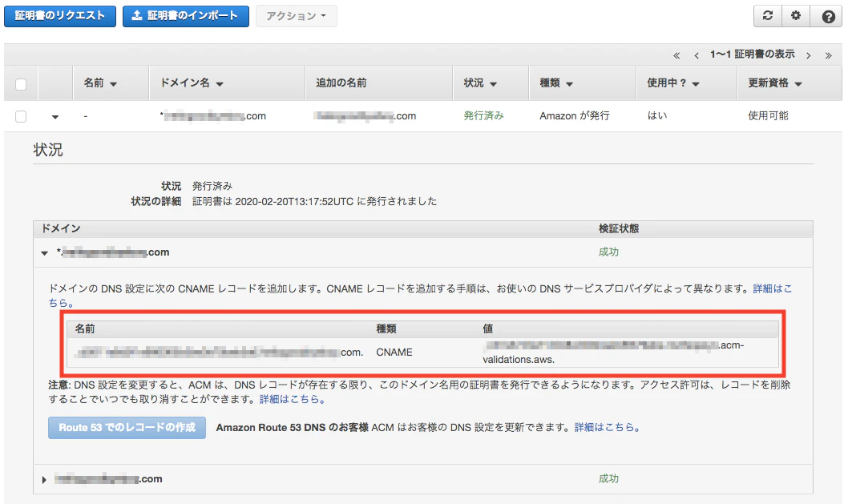The height and width of the screenshot is (504, 848).
Task: Go to previous page of certificates
Action: tap(697, 55)
